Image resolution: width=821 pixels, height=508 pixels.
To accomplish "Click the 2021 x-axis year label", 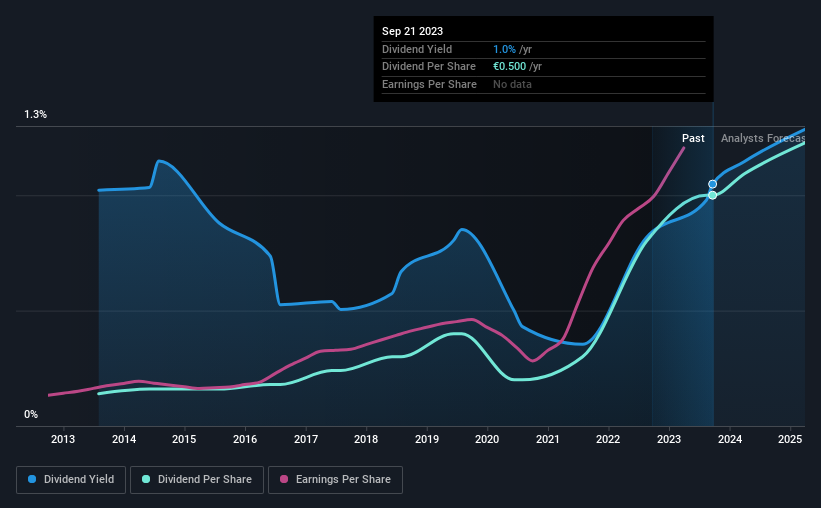I will (548, 439).
